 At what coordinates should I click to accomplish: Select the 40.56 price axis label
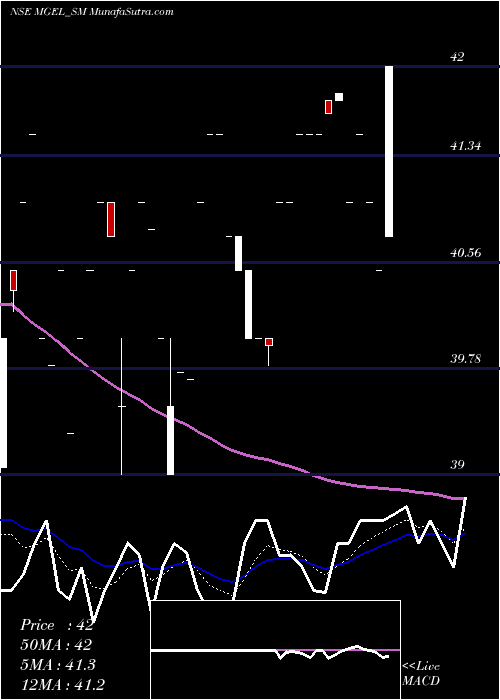466,253
